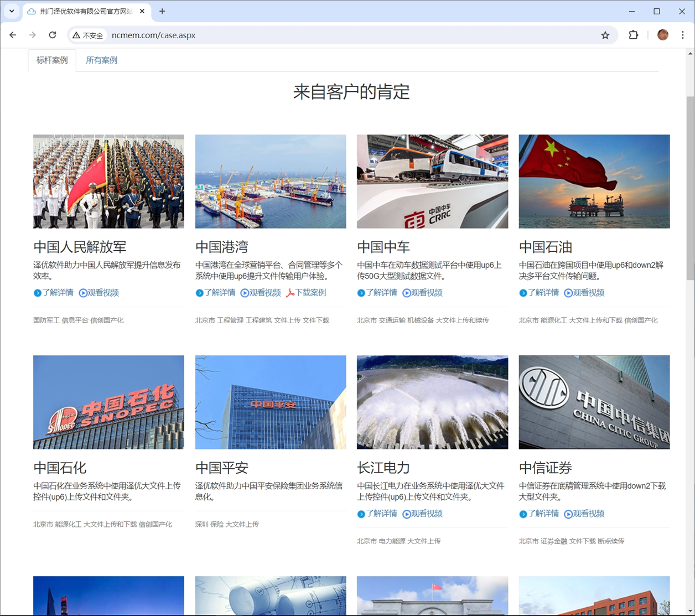
Task: Click 观看视频 under 中国人民解放军
Action: [99, 293]
